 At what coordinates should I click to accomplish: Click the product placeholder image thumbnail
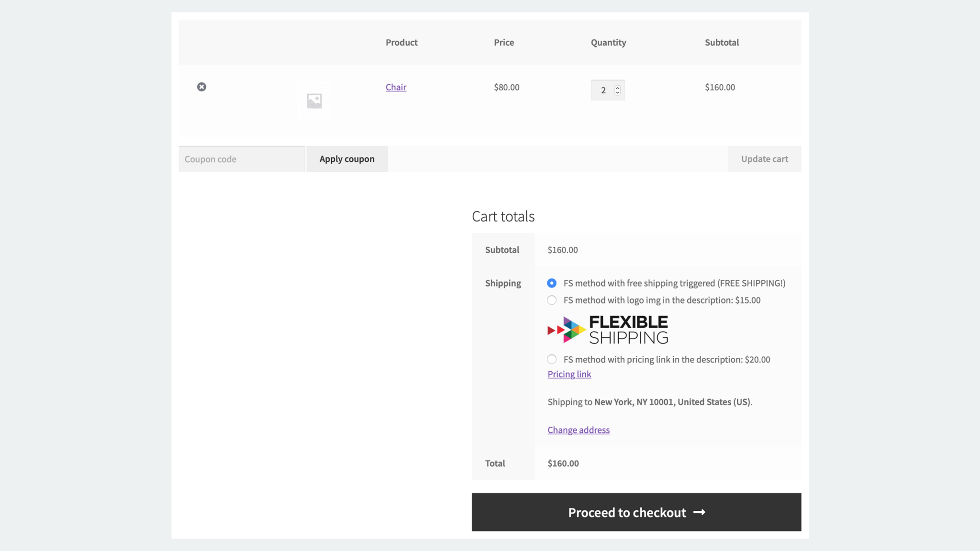[x=314, y=100]
